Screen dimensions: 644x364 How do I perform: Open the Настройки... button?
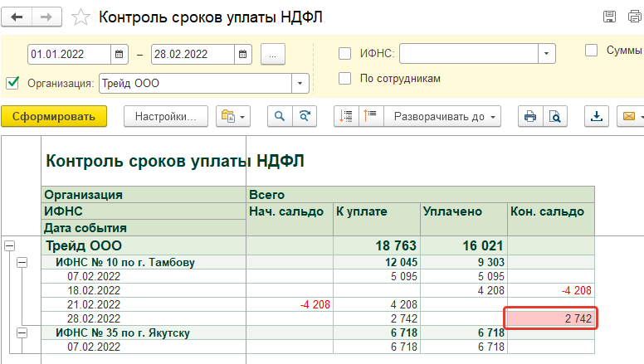point(166,117)
